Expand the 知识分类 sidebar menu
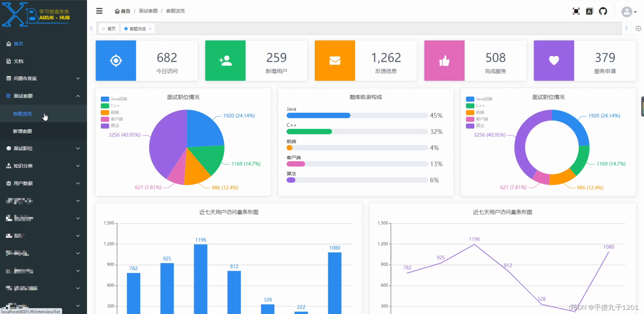The height and width of the screenshot is (314, 644). click(43, 166)
